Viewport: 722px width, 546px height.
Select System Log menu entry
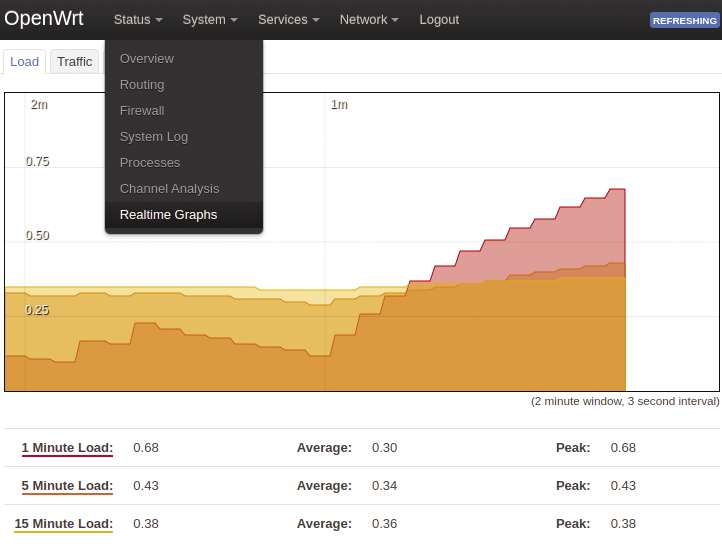point(154,137)
